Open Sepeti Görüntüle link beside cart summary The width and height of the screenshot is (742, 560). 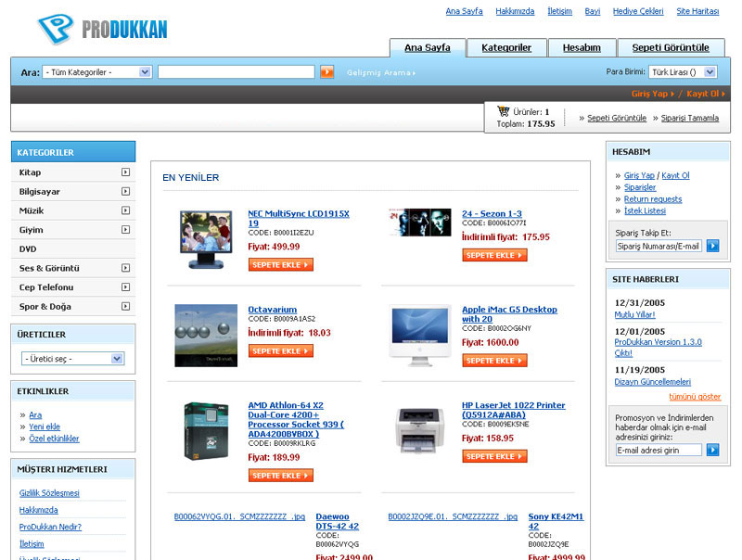pos(617,118)
